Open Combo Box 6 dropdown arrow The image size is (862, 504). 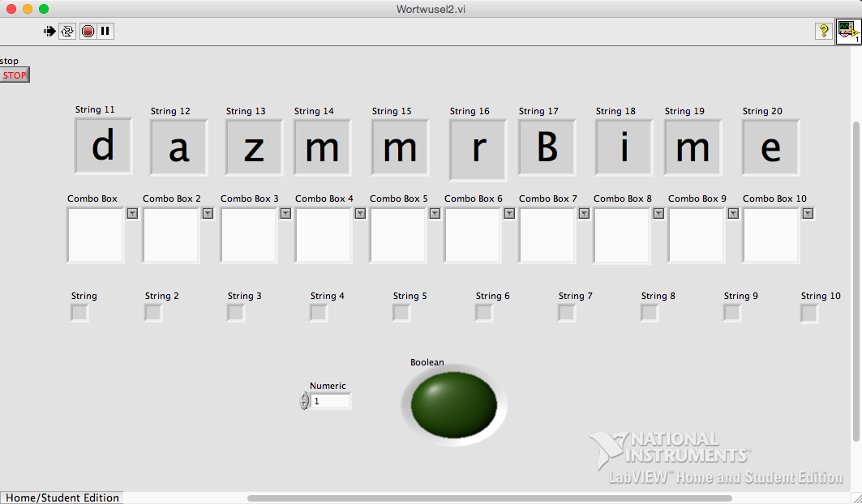[509, 213]
